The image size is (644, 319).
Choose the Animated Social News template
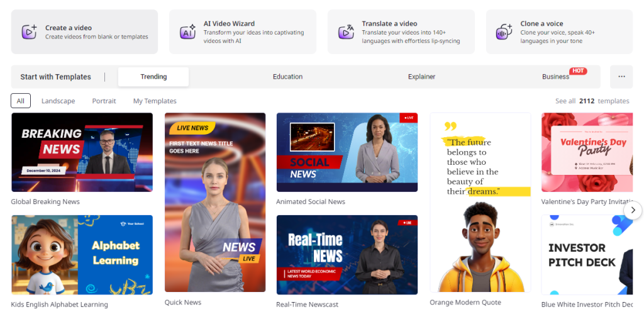click(347, 152)
